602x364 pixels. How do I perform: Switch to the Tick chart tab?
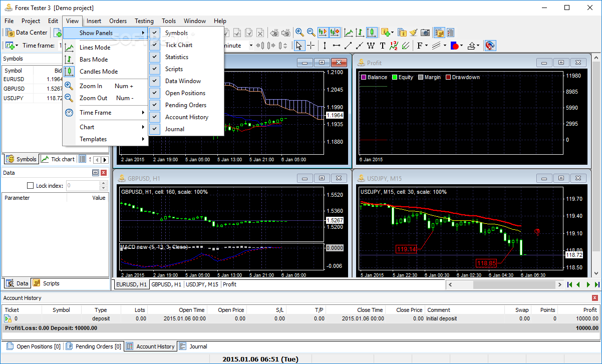(58, 159)
